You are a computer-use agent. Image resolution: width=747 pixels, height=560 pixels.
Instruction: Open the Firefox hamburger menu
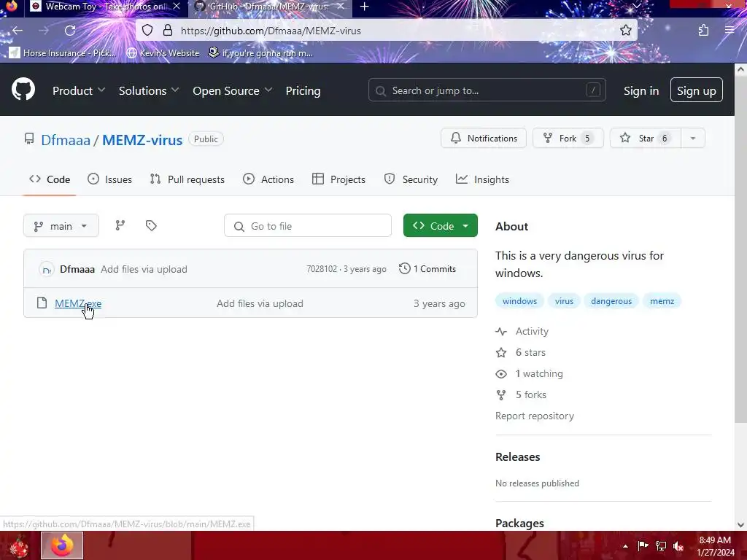pos(729,31)
